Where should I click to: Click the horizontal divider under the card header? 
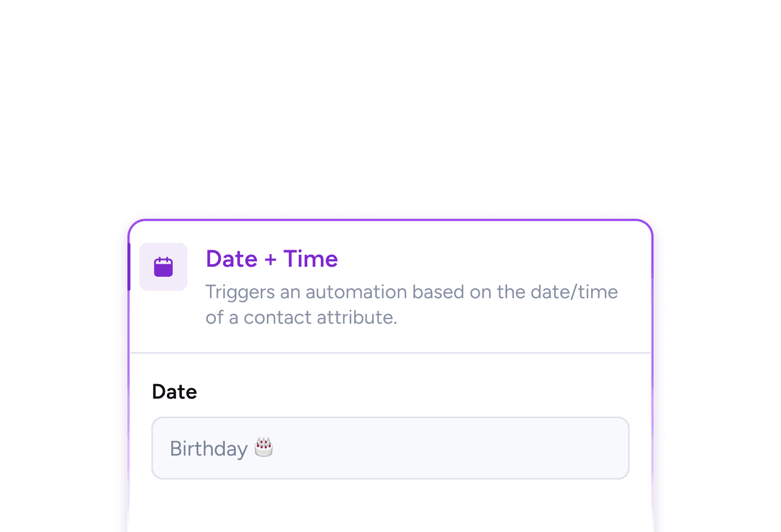click(390, 353)
